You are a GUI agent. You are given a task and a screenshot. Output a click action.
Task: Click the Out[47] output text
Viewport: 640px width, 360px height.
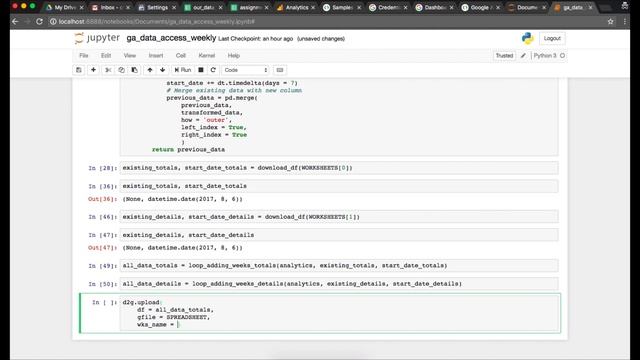click(182, 248)
